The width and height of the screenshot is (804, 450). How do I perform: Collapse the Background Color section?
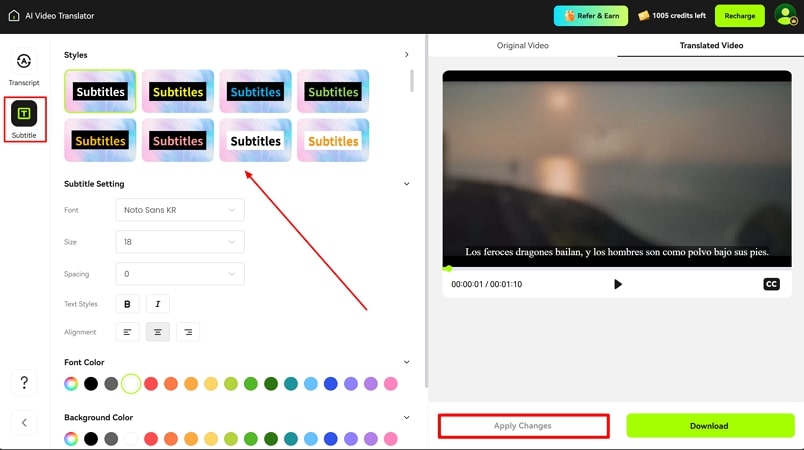(407, 417)
